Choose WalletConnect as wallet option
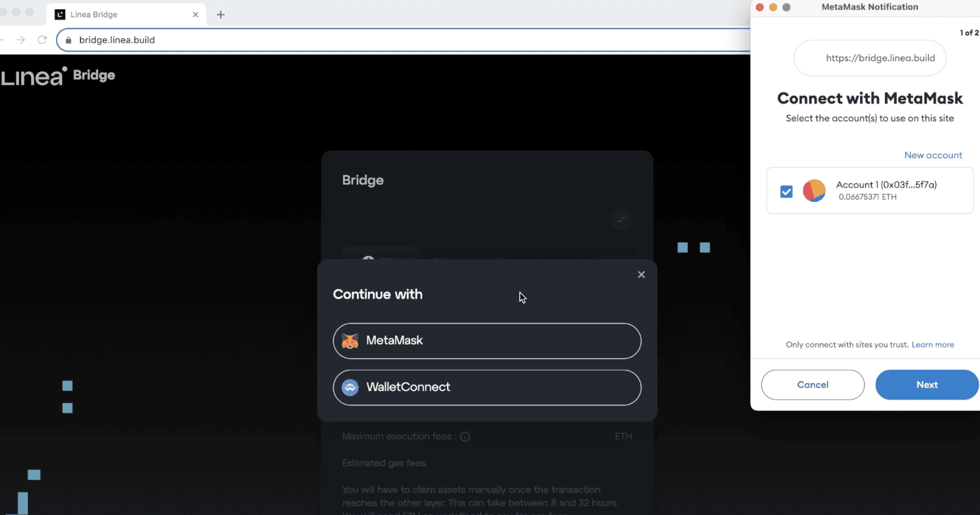This screenshot has width=980, height=515. [487, 387]
